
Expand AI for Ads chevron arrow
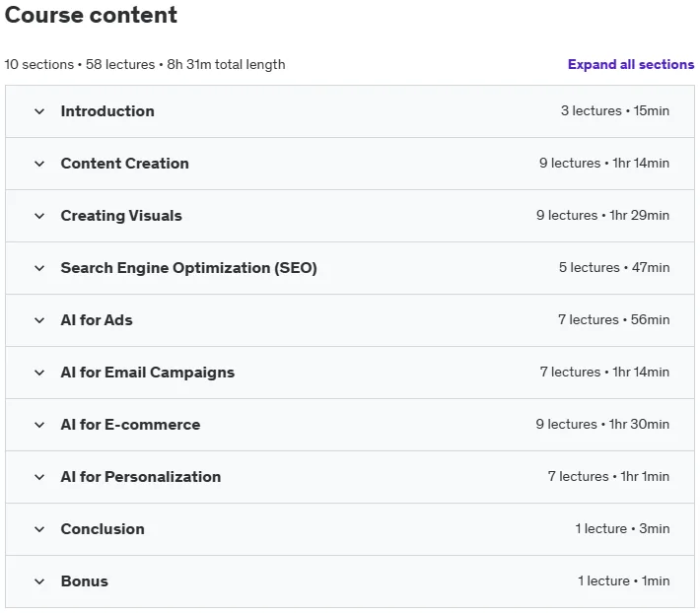point(39,320)
